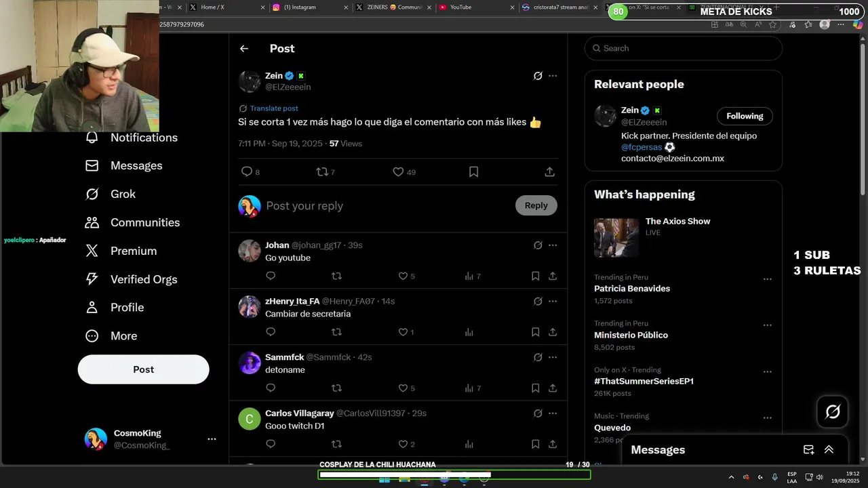Open more options on Sammfck's comment

click(553, 357)
